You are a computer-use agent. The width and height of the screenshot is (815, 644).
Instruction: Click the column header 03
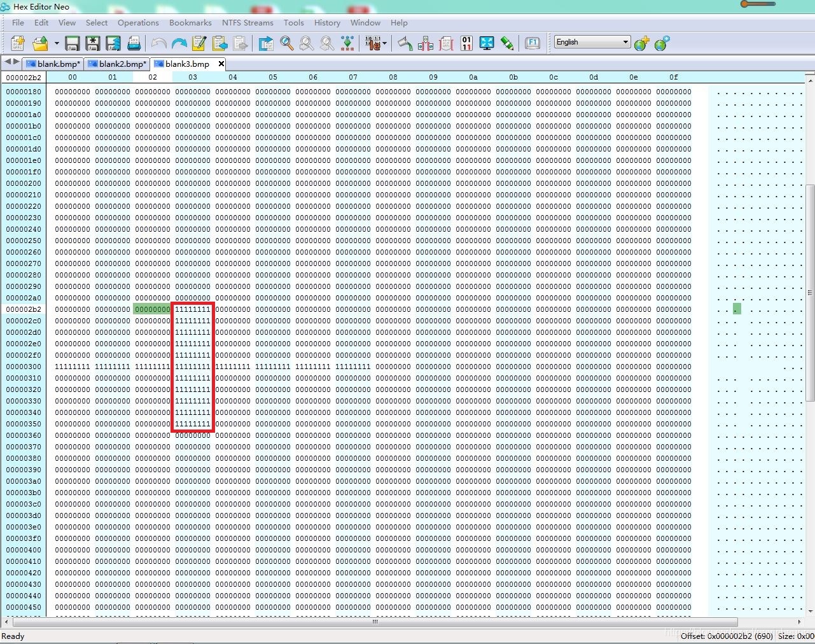point(193,77)
